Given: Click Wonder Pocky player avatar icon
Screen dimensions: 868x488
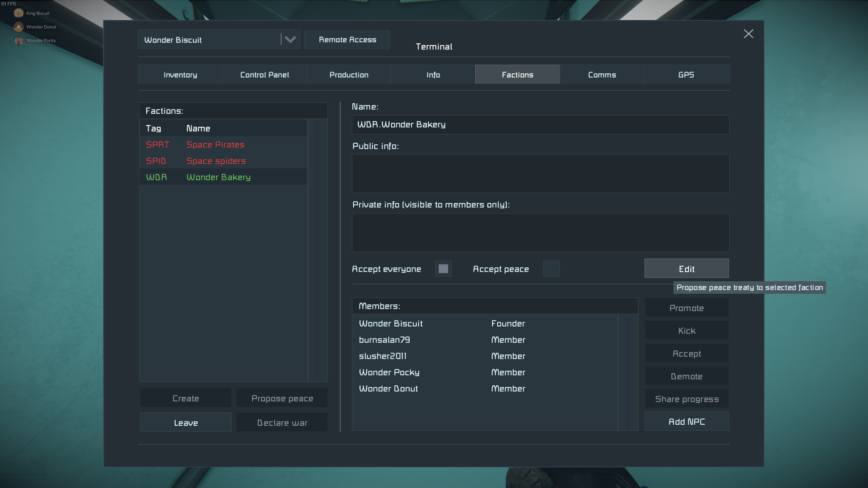Looking at the screenshot, I should [x=19, y=40].
